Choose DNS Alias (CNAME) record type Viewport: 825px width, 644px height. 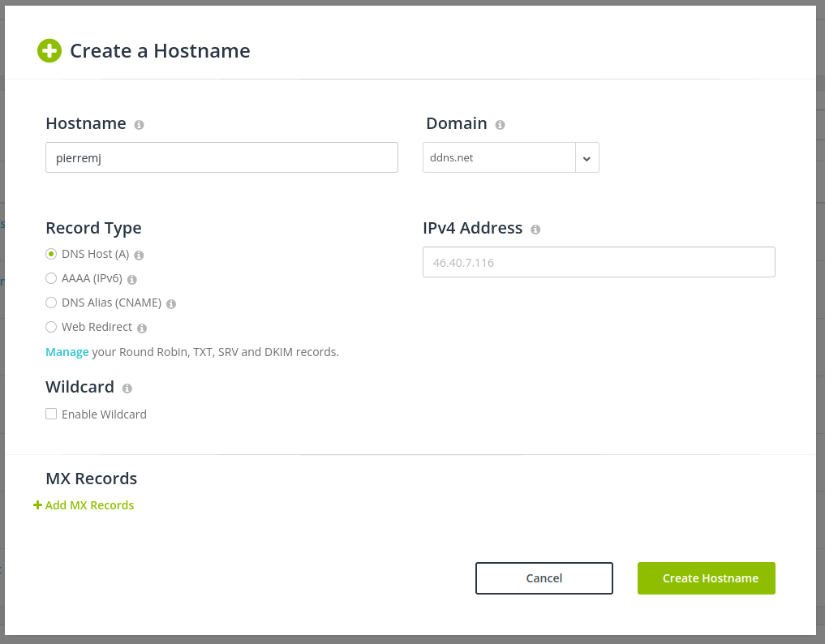(51, 303)
